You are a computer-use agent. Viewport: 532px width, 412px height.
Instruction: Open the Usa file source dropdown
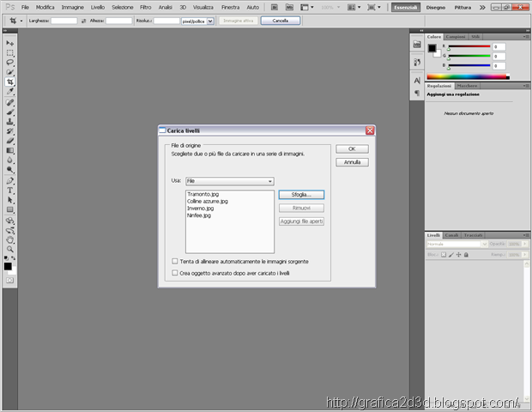pos(229,181)
